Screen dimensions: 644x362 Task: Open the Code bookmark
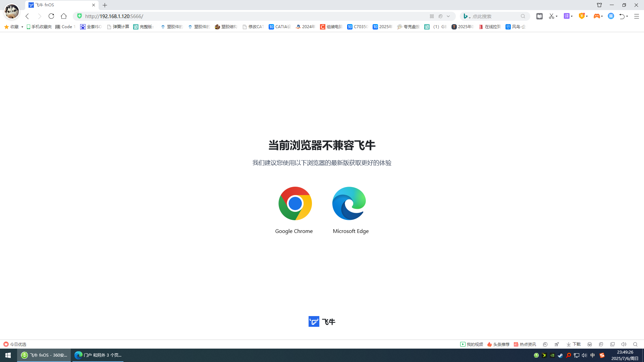(x=65, y=27)
